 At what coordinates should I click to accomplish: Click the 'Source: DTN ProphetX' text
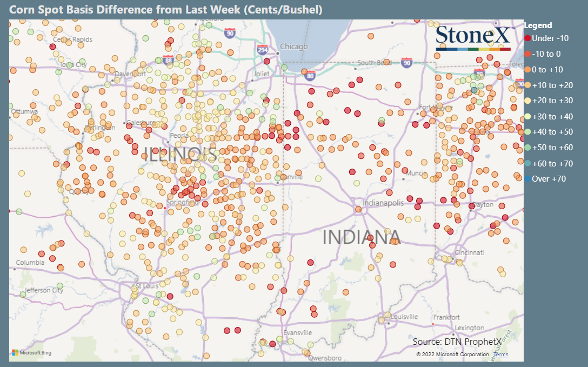click(457, 342)
